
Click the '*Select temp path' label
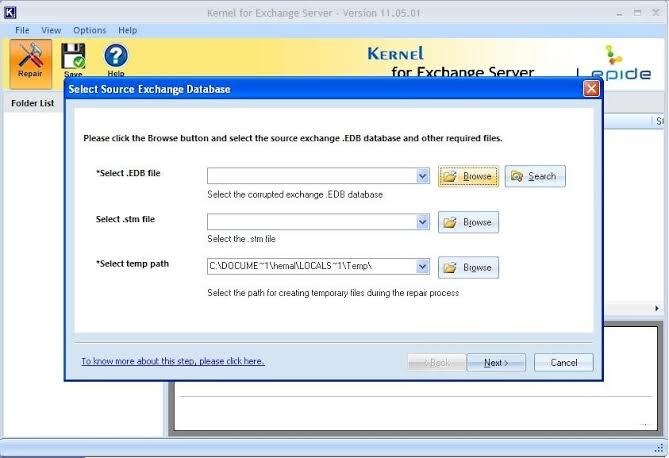pyautogui.click(x=132, y=264)
